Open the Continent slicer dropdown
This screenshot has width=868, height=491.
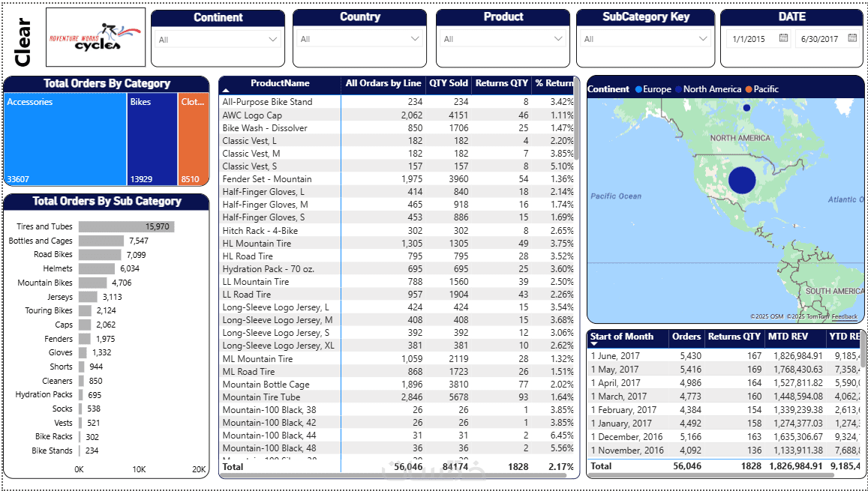click(x=218, y=39)
